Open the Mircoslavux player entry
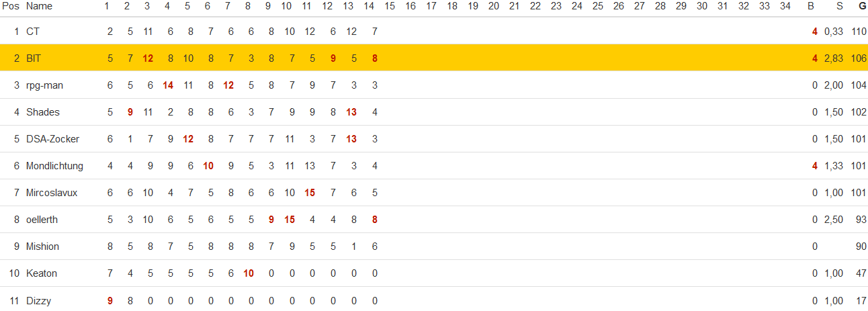The width and height of the screenshot is (868, 311). click(x=52, y=193)
